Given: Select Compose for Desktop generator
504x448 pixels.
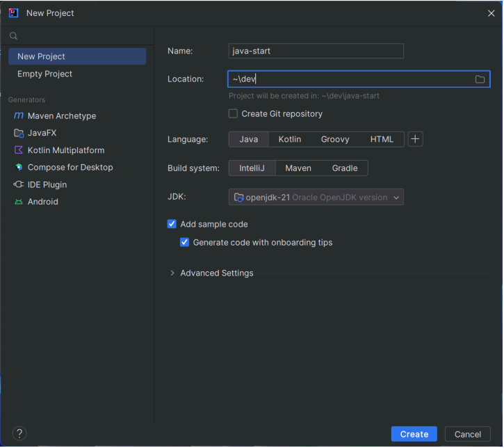Looking at the screenshot, I should point(77,167).
